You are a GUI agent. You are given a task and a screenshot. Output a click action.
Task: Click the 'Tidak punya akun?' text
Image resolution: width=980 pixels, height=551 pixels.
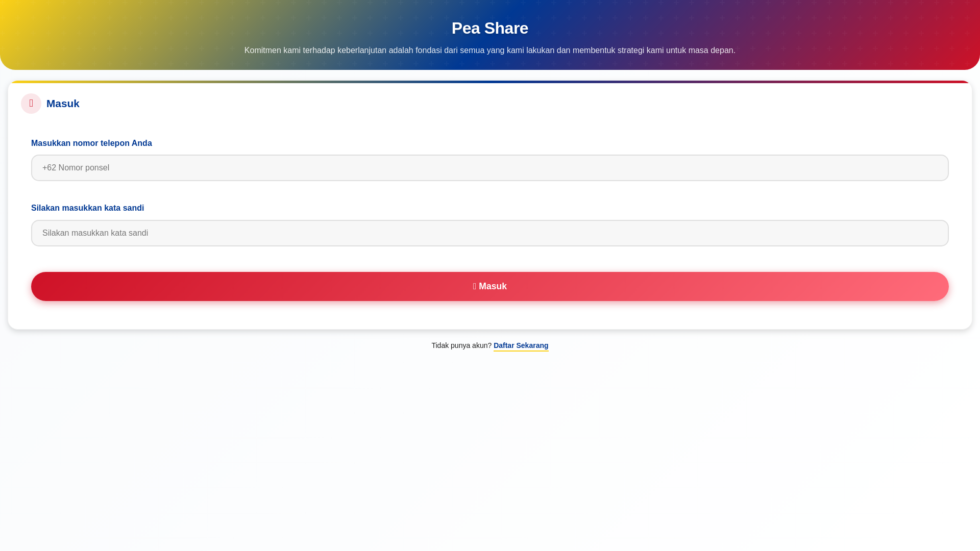click(461, 346)
